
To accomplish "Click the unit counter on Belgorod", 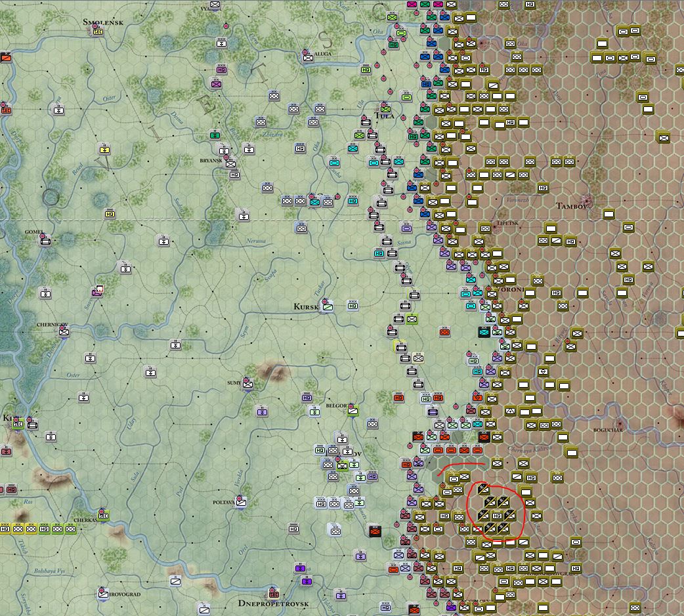I will pyautogui.click(x=353, y=410).
